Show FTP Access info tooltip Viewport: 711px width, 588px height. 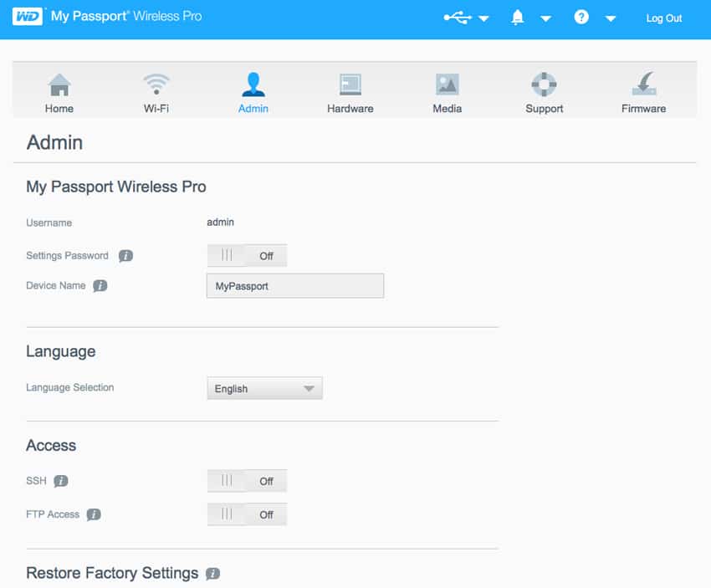point(94,514)
